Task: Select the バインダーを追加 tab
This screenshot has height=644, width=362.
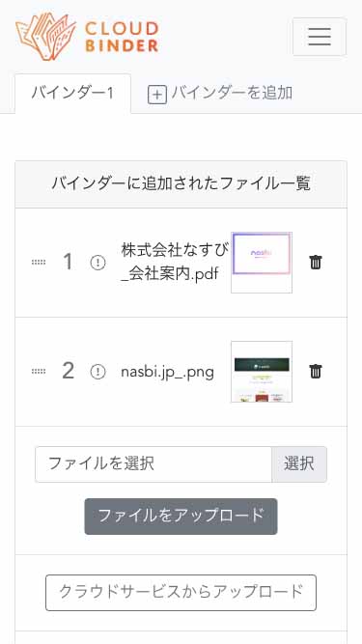Action: pyautogui.click(x=220, y=94)
